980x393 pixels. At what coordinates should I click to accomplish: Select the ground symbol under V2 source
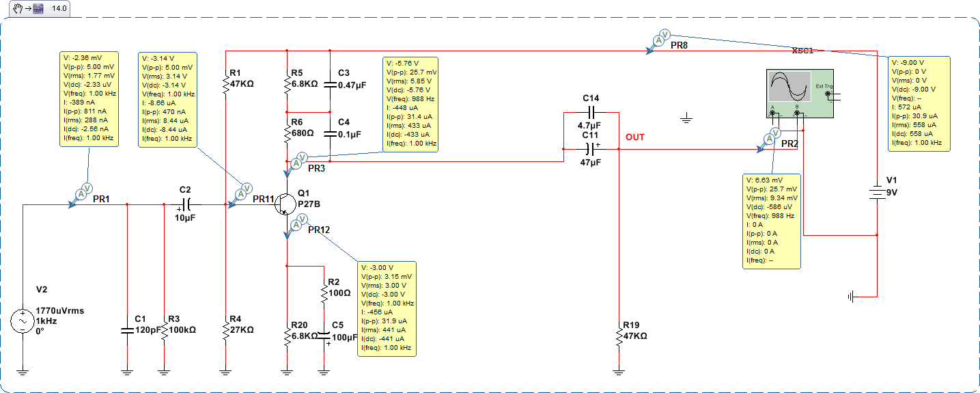click(x=23, y=372)
